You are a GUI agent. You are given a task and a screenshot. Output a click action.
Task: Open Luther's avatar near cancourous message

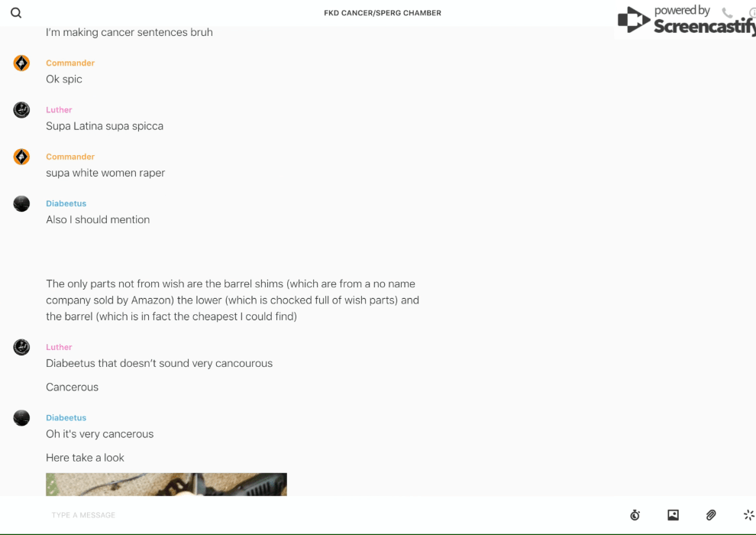pos(21,347)
